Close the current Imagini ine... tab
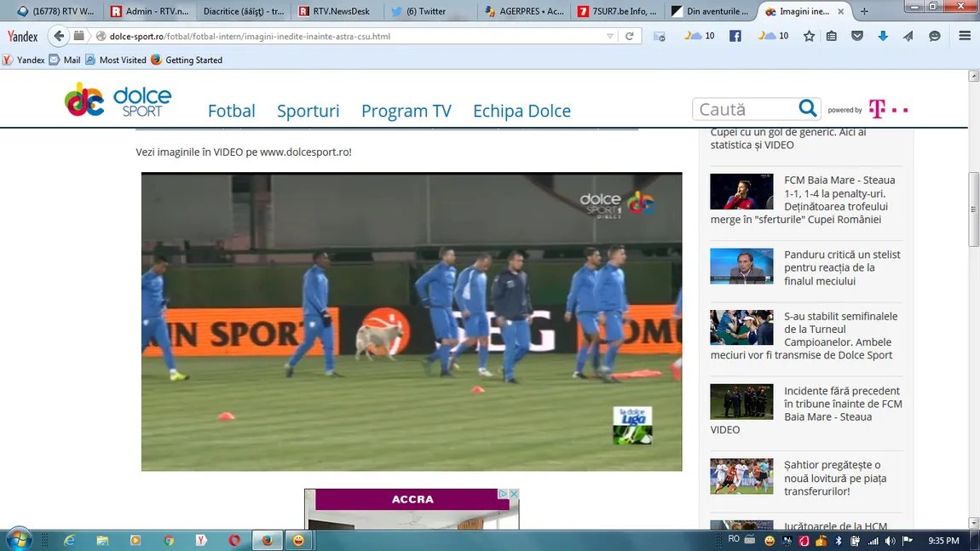Viewport: 980px width, 551px height. pyautogui.click(x=840, y=11)
